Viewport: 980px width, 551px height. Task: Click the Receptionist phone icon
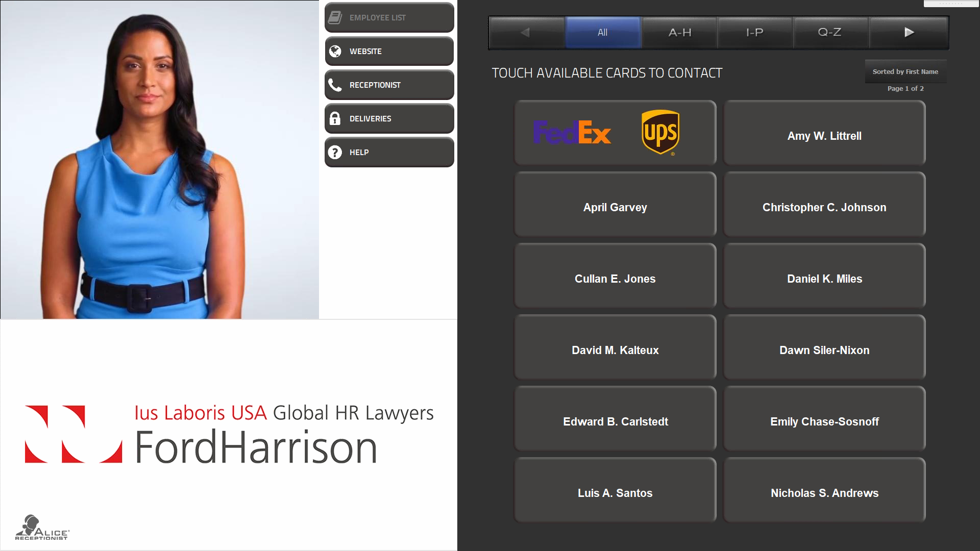335,85
